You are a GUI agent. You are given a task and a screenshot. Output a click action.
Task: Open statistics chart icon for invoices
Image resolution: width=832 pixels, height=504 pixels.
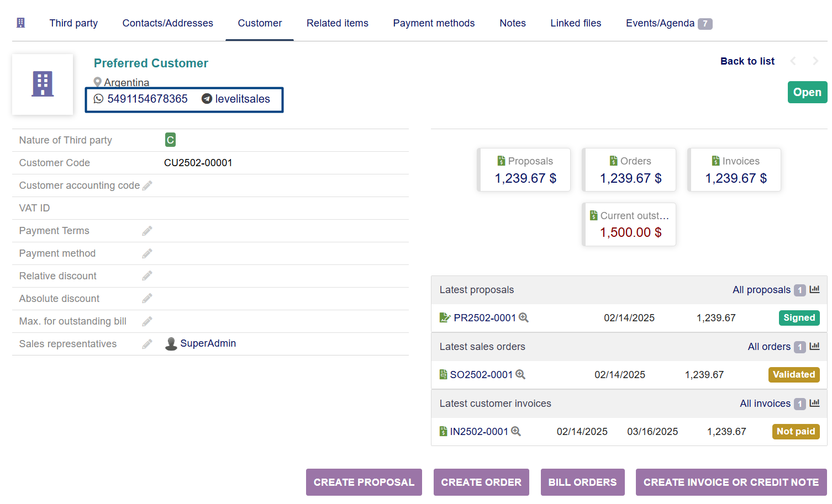click(x=814, y=404)
